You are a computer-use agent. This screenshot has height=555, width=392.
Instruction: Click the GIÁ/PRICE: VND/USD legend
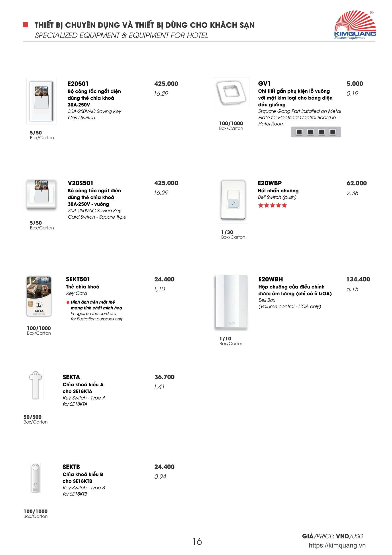[x=332, y=536]
